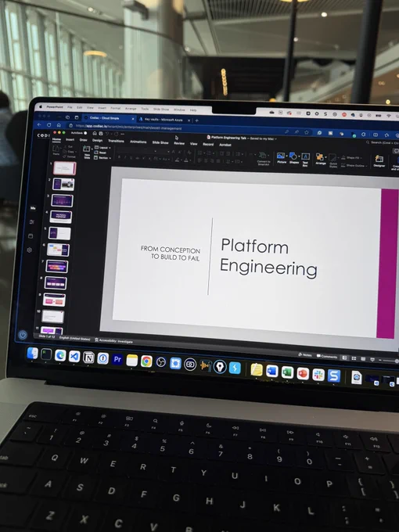Expand the Section dropdown
399x532 pixels.
click(x=102, y=158)
